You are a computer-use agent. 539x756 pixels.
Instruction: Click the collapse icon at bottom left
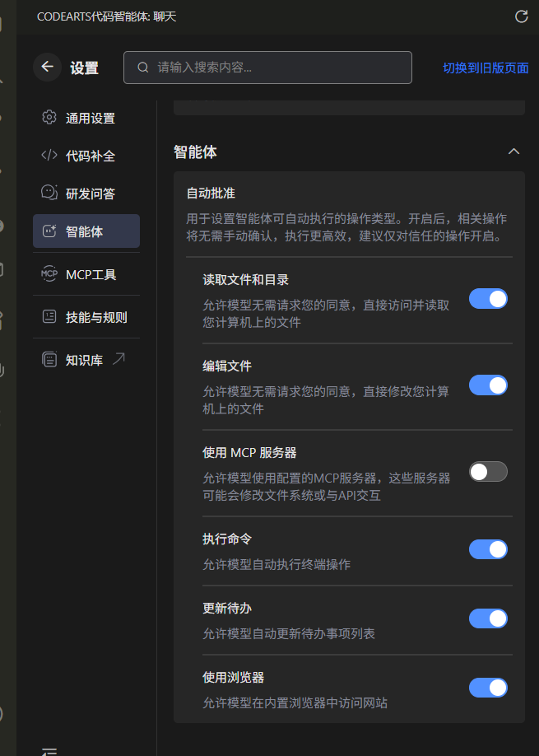tap(49, 750)
